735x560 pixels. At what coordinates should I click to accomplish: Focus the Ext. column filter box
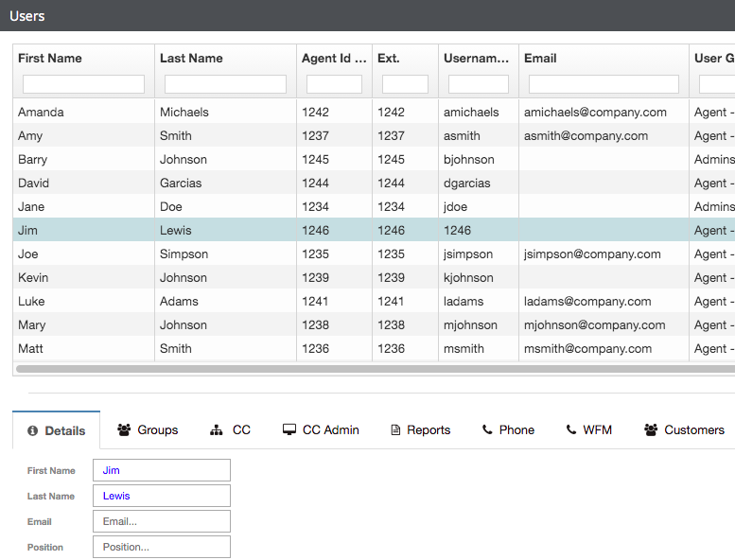(x=405, y=84)
